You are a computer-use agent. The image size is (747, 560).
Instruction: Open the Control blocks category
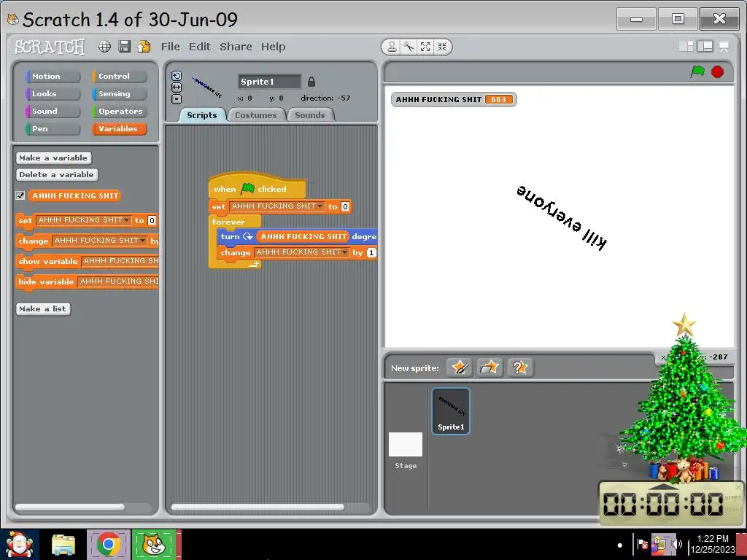tap(119, 76)
